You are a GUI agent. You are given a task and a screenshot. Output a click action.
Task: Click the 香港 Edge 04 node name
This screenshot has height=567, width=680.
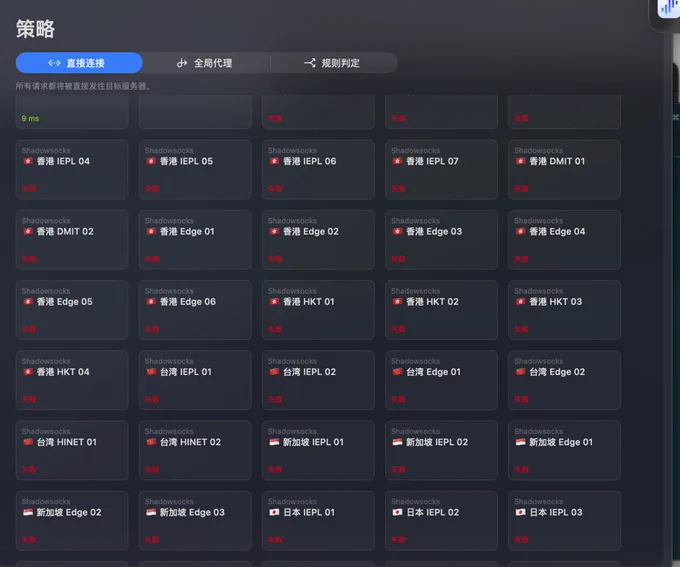[557, 232]
